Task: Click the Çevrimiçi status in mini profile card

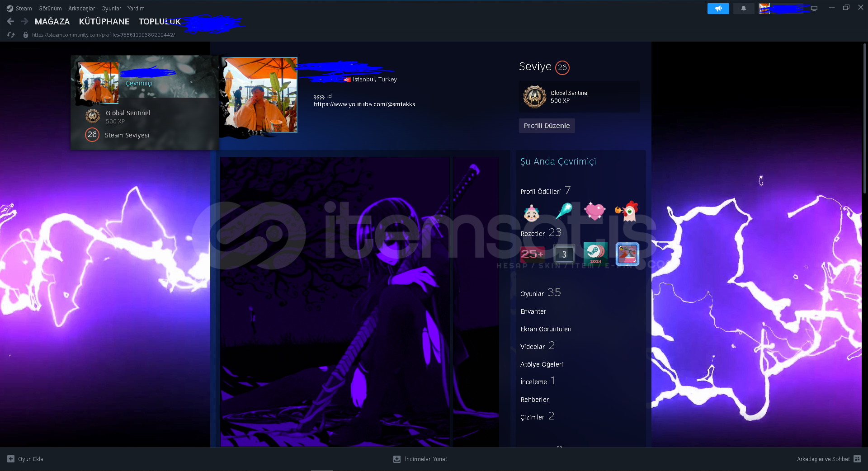Action: coord(139,83)
